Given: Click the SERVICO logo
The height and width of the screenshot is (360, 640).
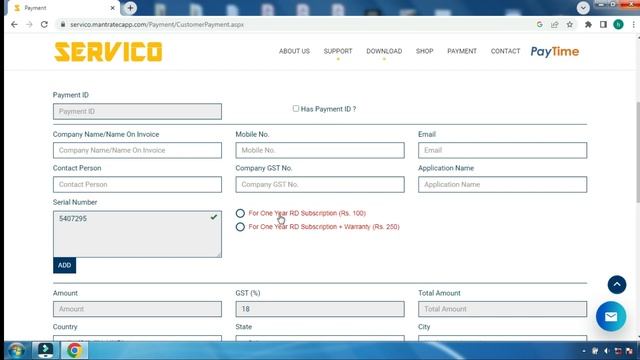Looking at the screenshot, I should coord(108,52).
